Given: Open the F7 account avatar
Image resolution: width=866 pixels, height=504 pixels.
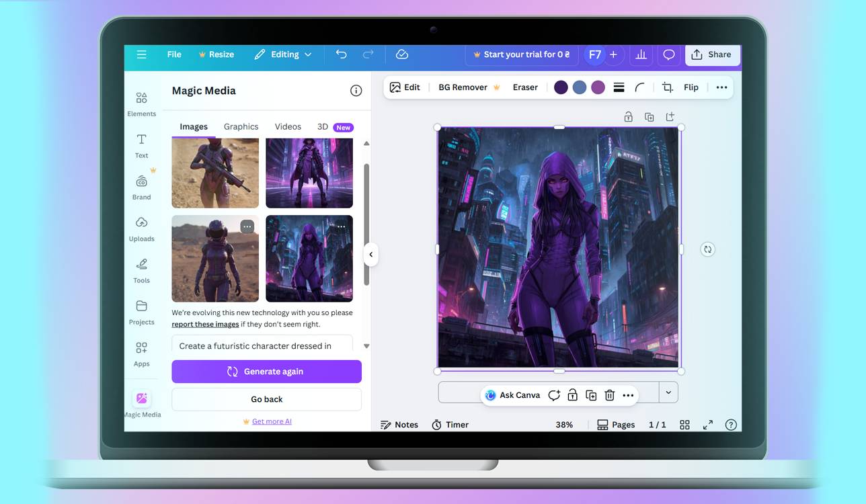Looking at the screenshot, I should 595,54.
